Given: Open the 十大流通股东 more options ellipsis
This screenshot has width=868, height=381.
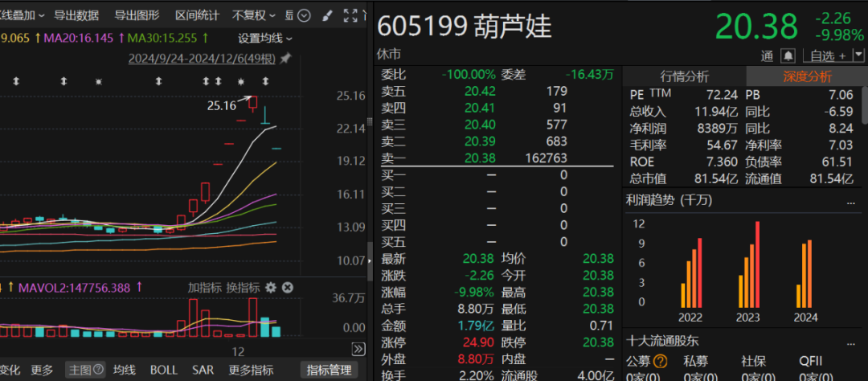Looking at the screenshot, I should [851, 342].
